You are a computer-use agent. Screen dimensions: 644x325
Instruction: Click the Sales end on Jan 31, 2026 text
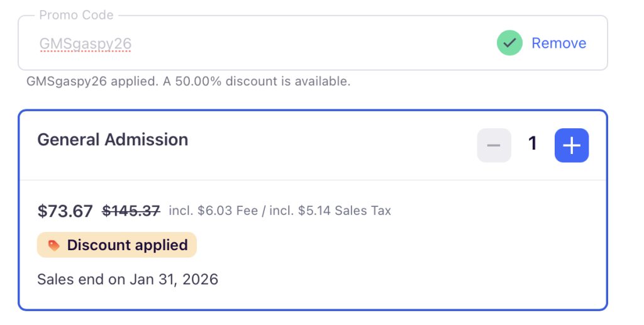[x=128, y=279]
